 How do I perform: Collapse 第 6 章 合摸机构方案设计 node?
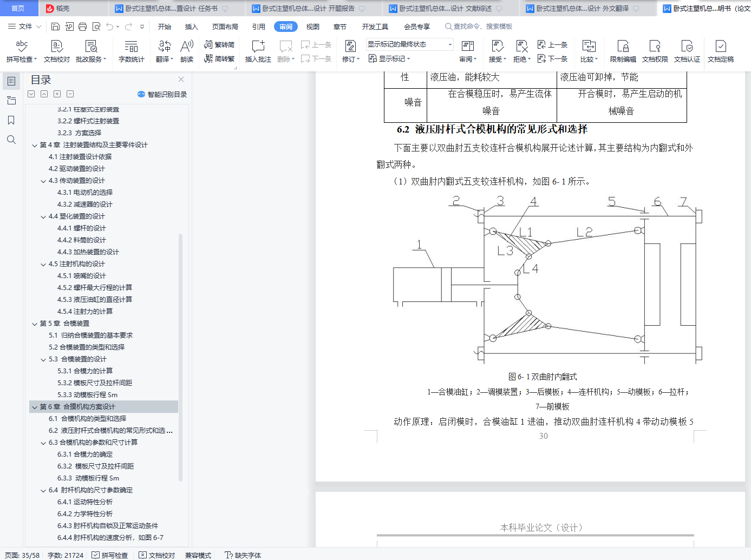click(35, 407)
